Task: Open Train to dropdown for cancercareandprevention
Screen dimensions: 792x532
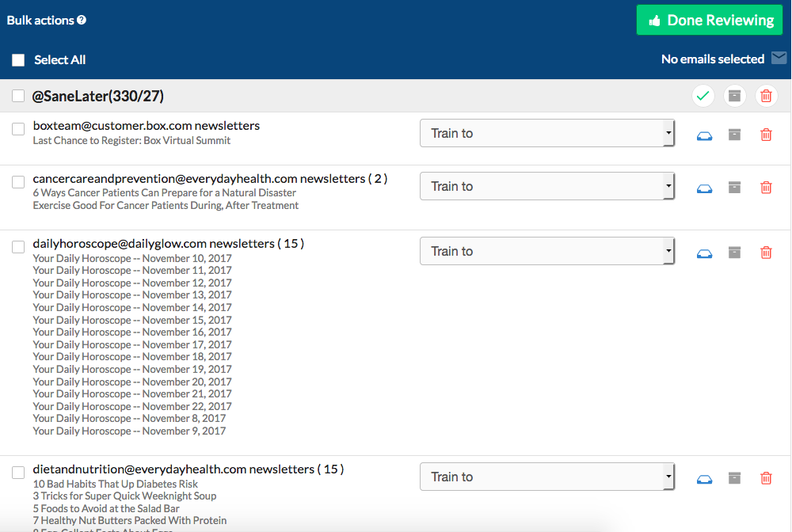Action: click(547, 186)
